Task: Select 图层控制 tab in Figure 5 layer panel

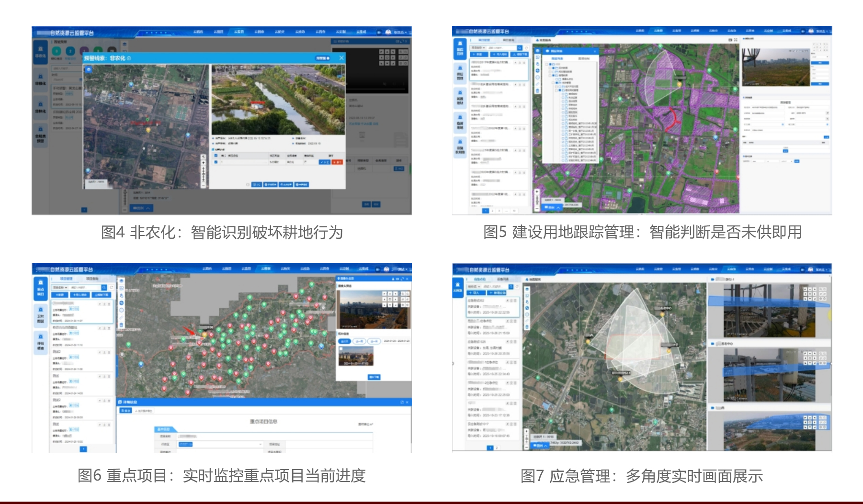Action: coord(584,58)
